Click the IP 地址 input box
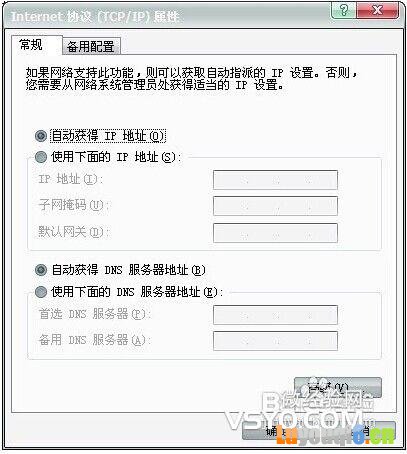 pyautogui.click(x=275, y=180)
